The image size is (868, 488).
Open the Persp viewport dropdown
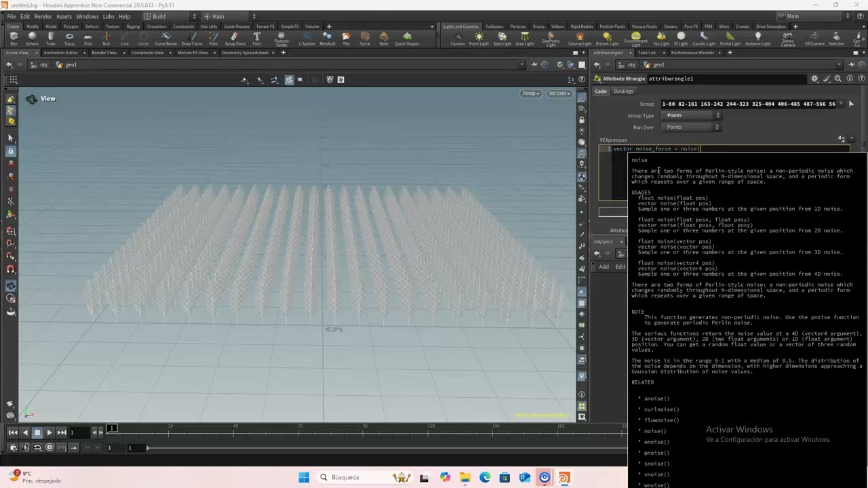pyautogui.click(x=530, y=93)
